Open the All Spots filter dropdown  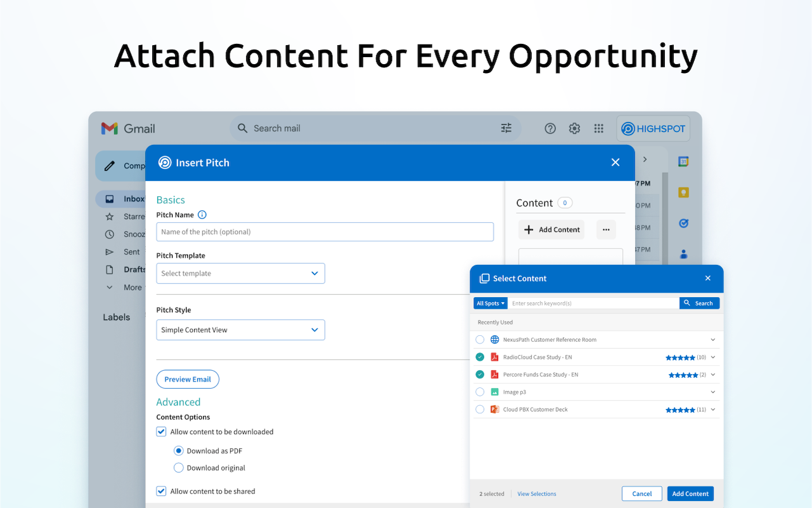(x=490, y=304)
